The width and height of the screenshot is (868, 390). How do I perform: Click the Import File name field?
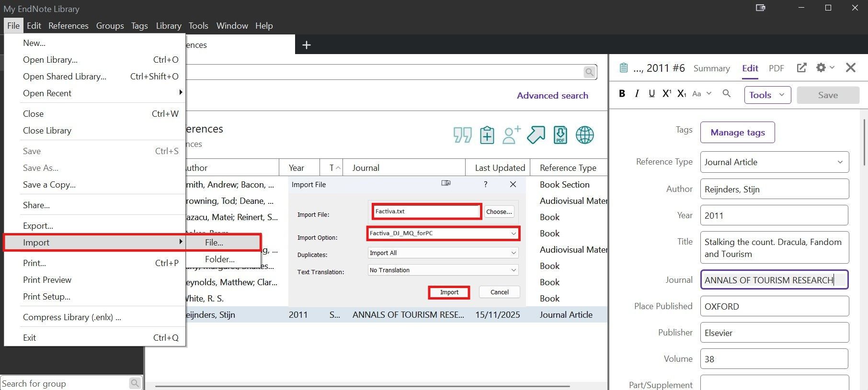pos(426,212)
